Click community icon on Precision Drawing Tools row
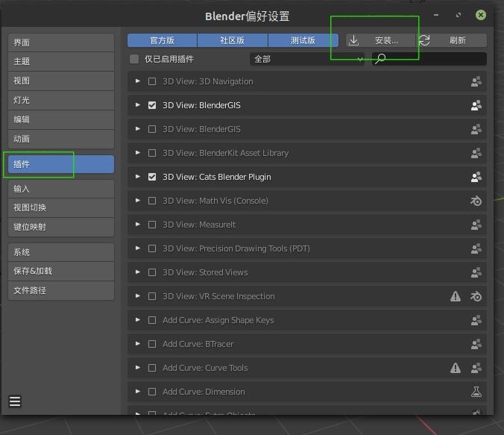 tap(476, 248)
